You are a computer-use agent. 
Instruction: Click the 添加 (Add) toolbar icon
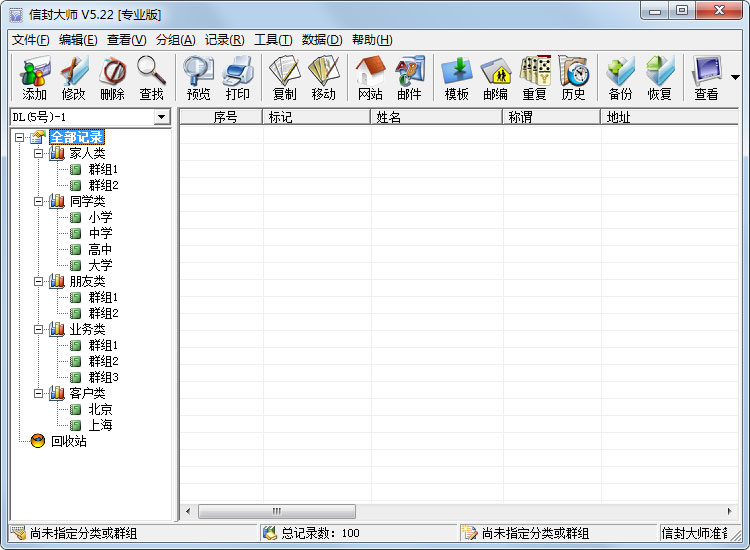click(35, 78)
